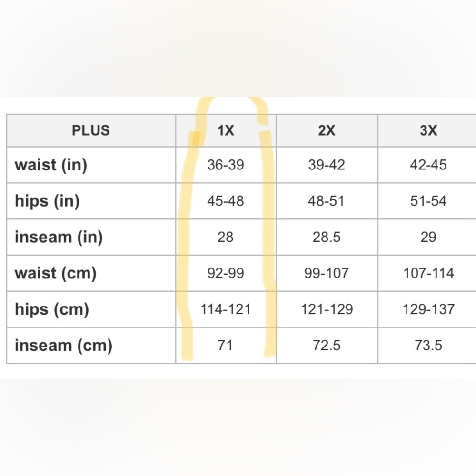
Task: Select the 114-121 hips cell
Action: pyautogui.click(x=226, y=309)
